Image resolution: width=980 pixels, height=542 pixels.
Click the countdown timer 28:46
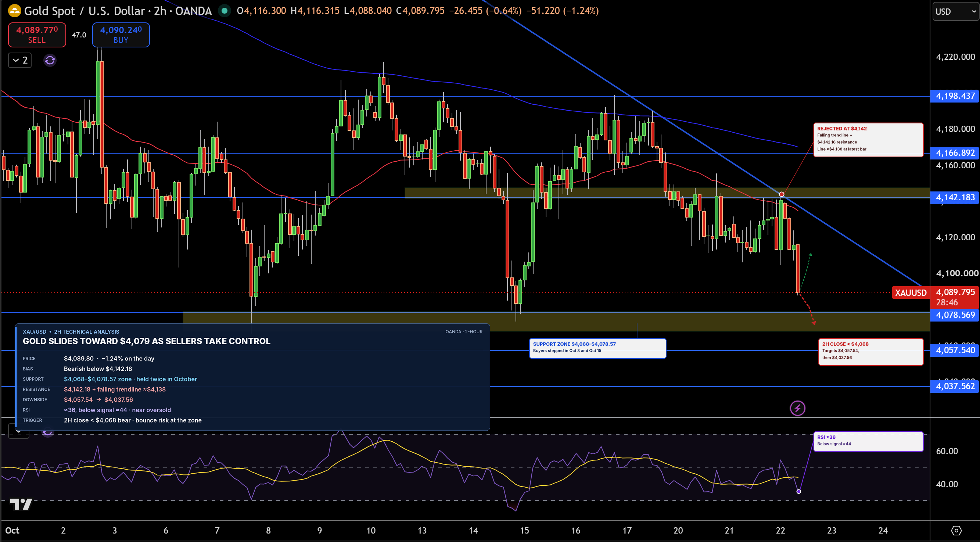point(947,302)
